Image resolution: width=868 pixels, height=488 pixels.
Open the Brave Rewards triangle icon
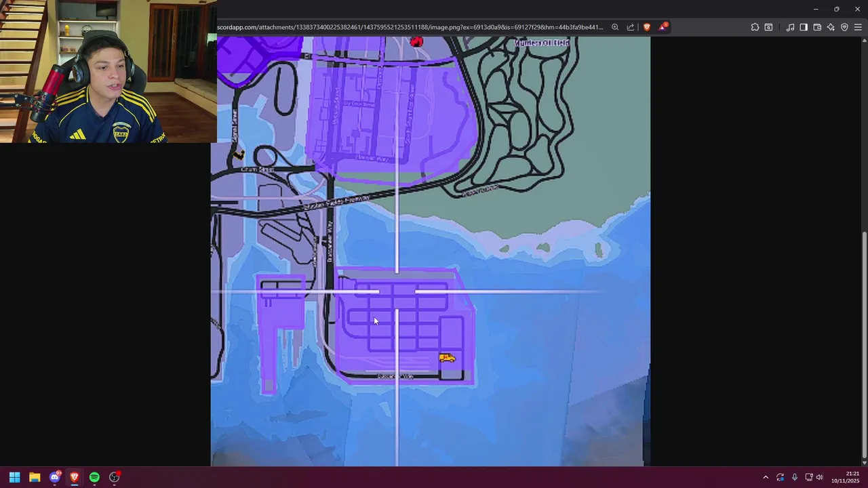click(663, 27)
